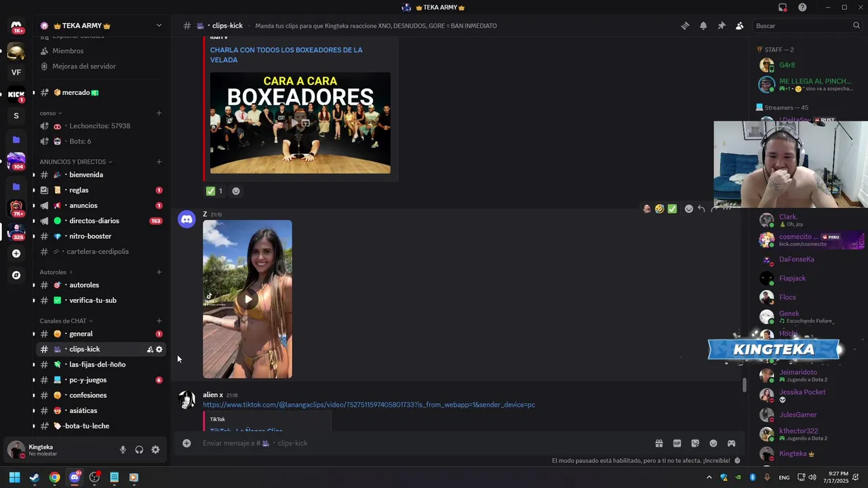Create channel in ANUNCIOS Y DIRECTOS
The height and width of the screenshot is (488, 868).
coord(159,162)
